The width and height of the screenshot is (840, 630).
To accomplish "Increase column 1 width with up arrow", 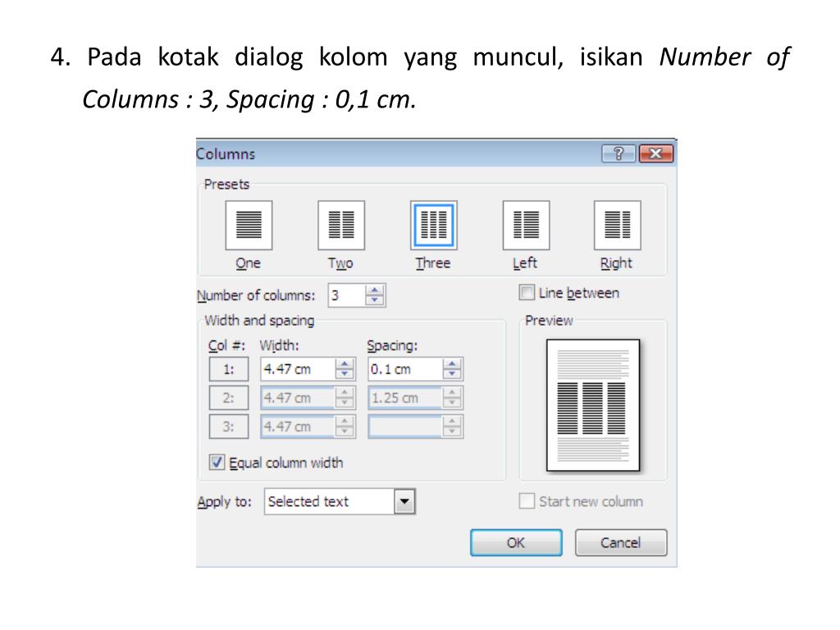I will [345, 363].
